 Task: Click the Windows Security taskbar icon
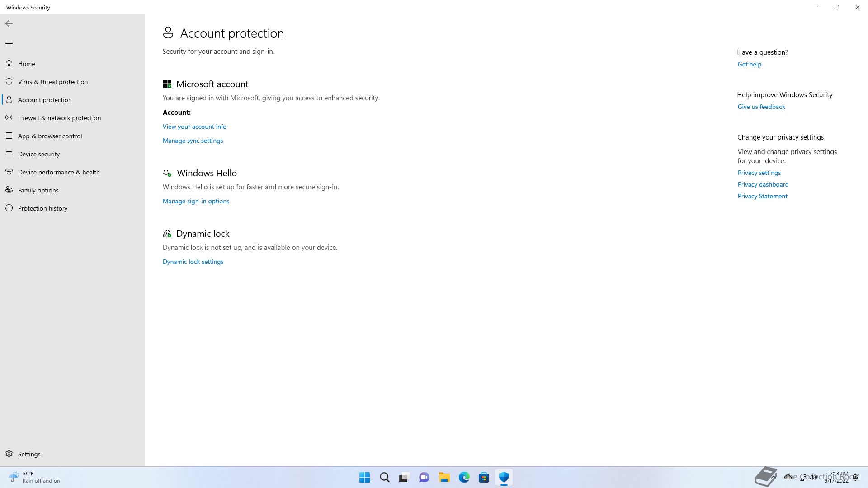504,477
